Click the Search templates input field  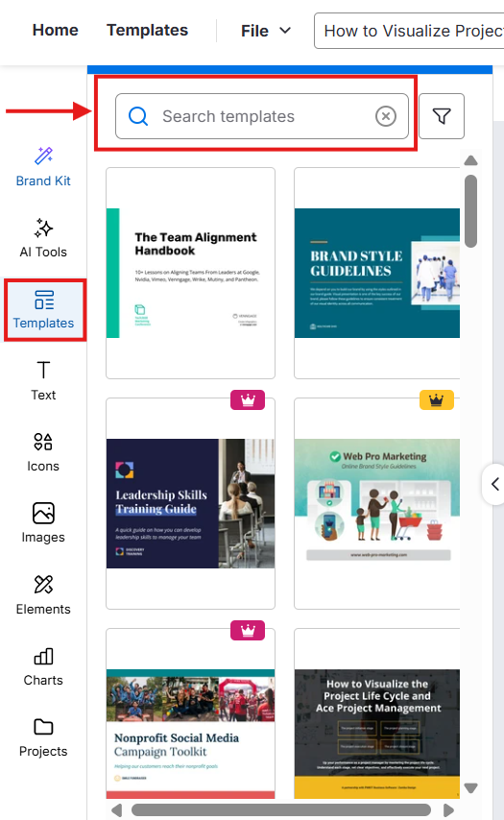coord(262,116)
